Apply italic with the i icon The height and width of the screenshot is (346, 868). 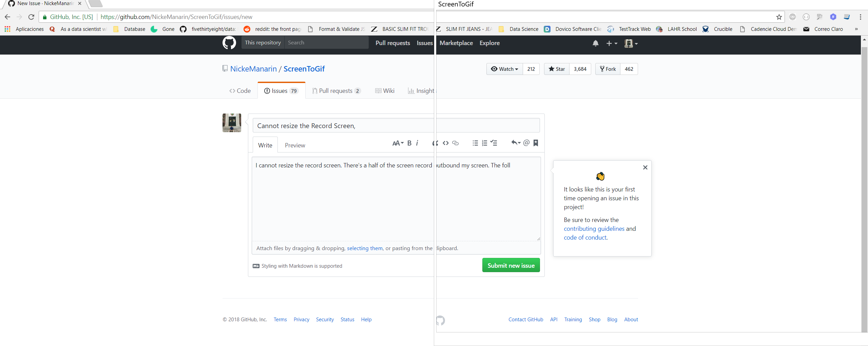[417, 143]
